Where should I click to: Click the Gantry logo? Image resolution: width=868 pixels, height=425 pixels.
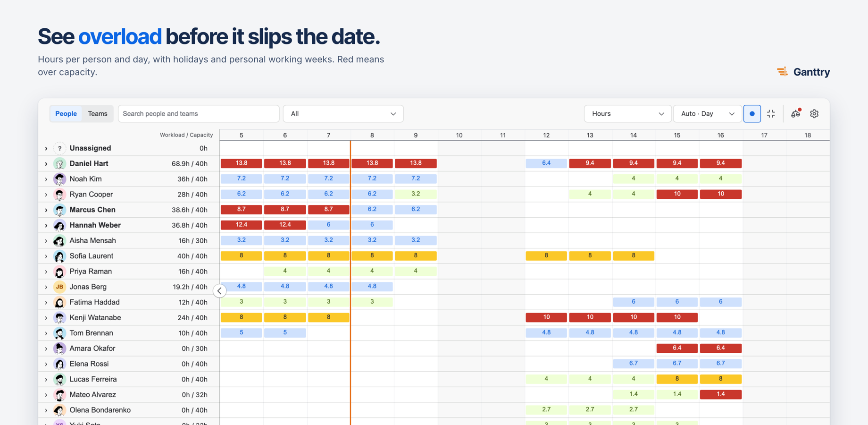(x=803, y=72)
